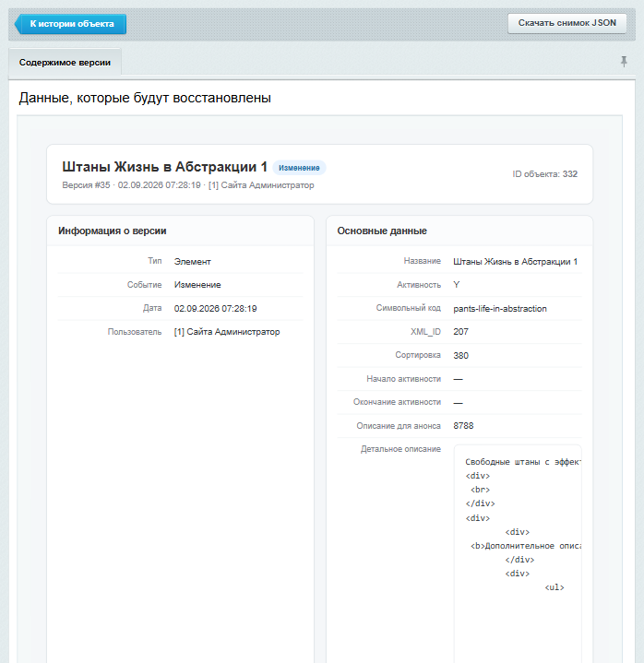Click the 'Сортировка' label
The width and height of the screenshot is (644, 663).
[418, 355]
